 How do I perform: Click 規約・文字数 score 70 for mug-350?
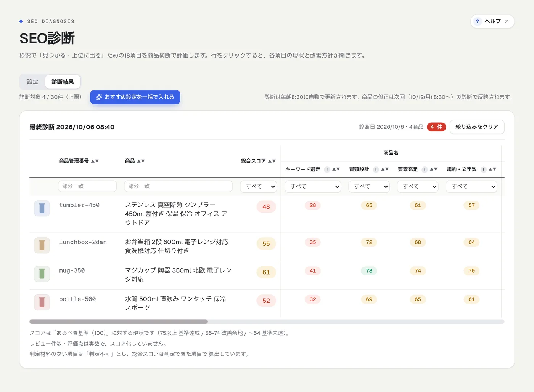pyautogui.click(x=472, y=271)
